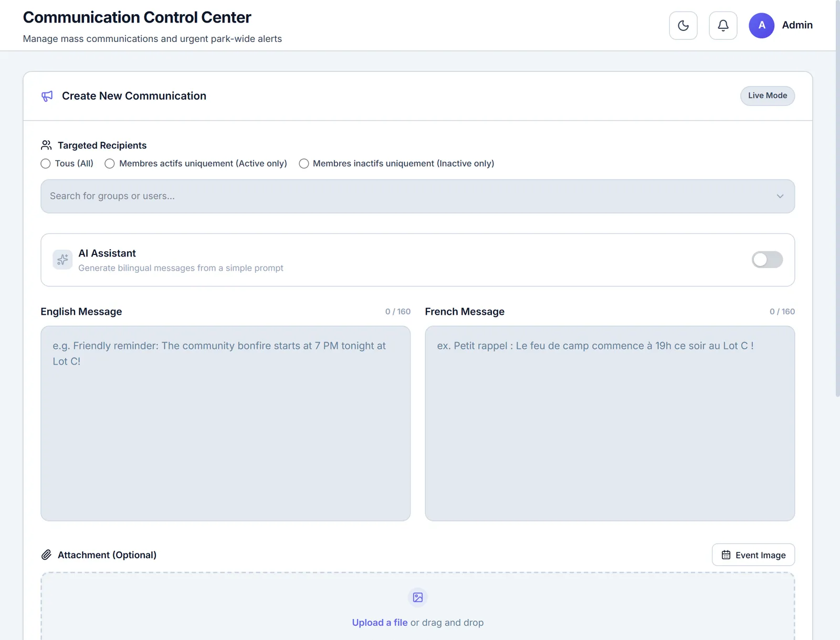Click the Live Mode badge button

point(768,96)
